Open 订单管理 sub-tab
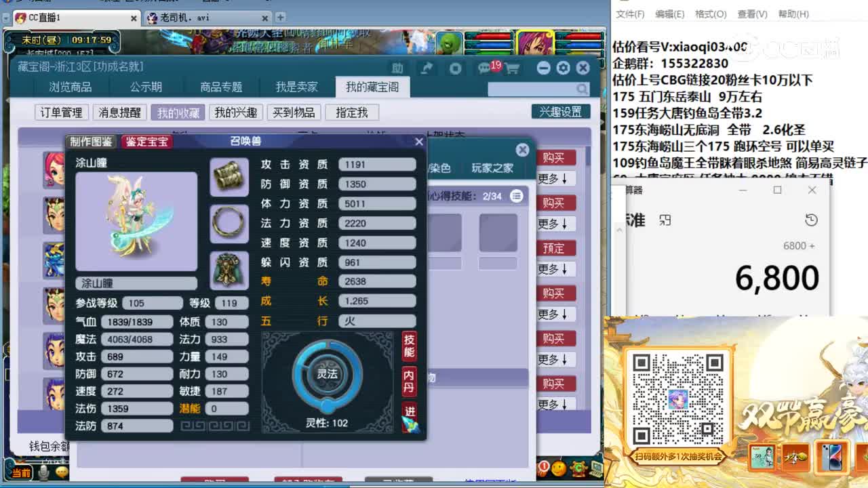 (x=61, y=113)
